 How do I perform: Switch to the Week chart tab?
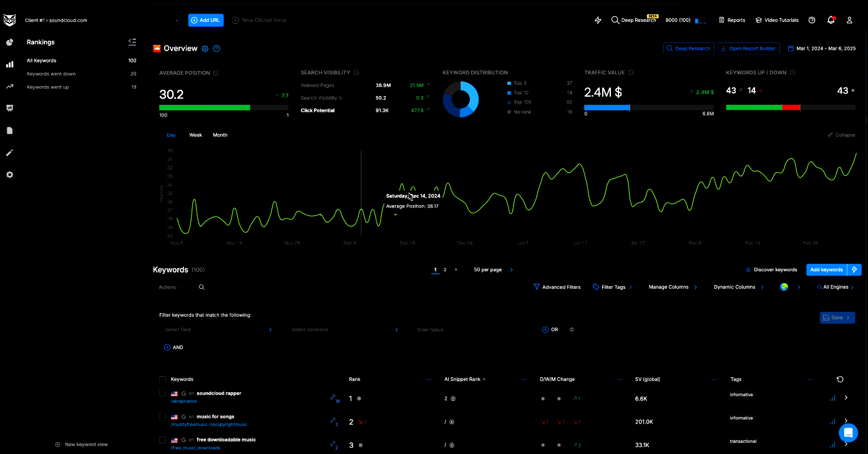pos(195,135)
